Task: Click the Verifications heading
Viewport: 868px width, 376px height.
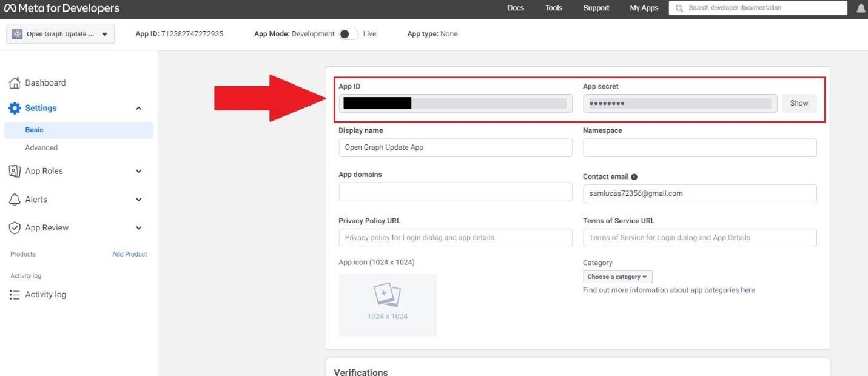Action: click(x=361, y=371)
